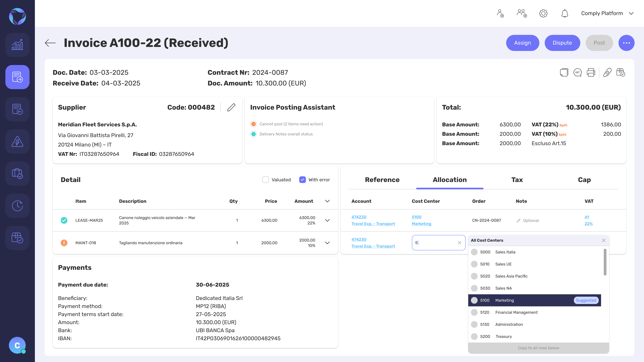The width and height of the screenshot is (644, 362).
Task: Expand the LEASE-MAR25 row chevron
Action: (x=327, y=220)
